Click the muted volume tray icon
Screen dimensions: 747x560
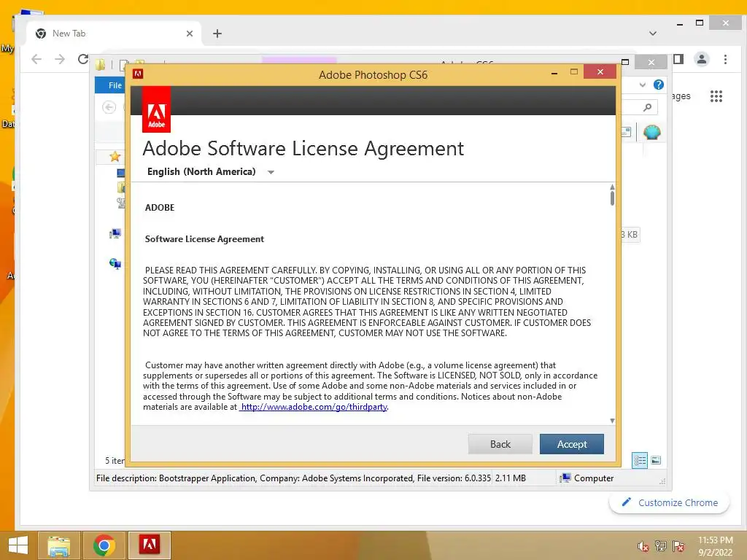[x=643, y=546]
